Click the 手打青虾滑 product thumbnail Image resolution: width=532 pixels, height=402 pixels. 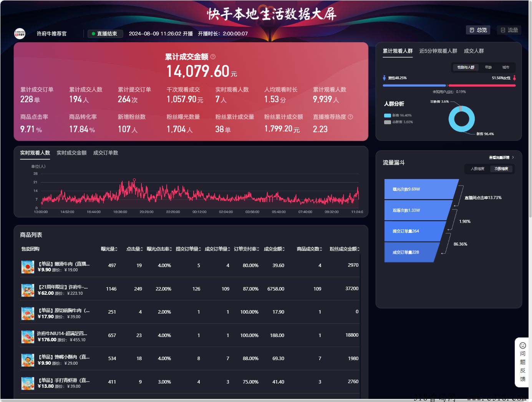point(28,384)
